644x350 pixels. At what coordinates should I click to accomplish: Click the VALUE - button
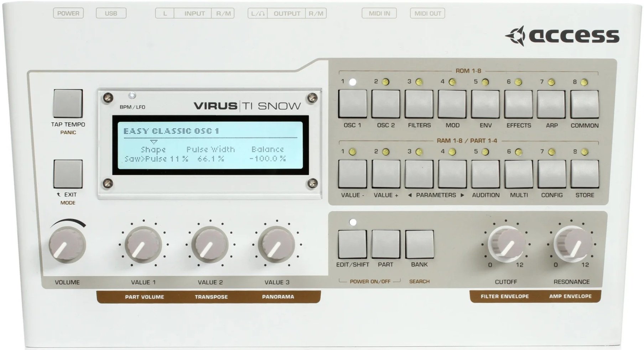pos(353,174)
